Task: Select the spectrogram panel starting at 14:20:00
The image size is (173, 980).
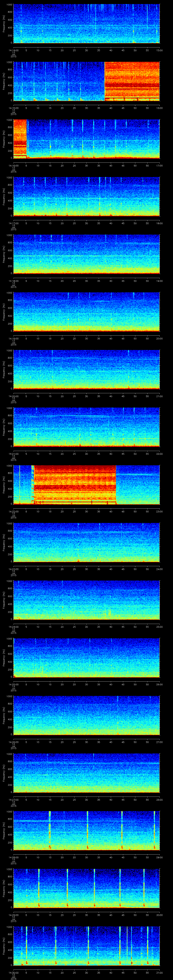Action: point(86,370)
